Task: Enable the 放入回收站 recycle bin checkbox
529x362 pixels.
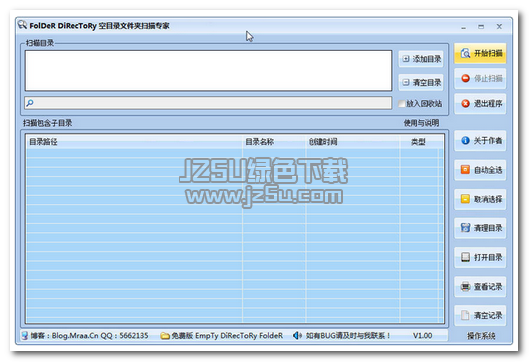Action: (401, 104)
